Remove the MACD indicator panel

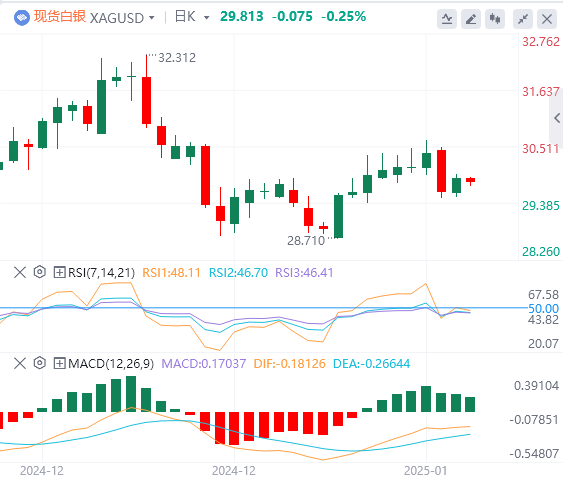click(20, 363)
